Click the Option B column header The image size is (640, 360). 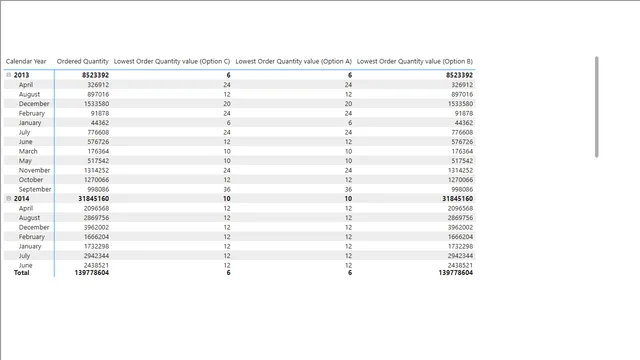tap(415, 61)
